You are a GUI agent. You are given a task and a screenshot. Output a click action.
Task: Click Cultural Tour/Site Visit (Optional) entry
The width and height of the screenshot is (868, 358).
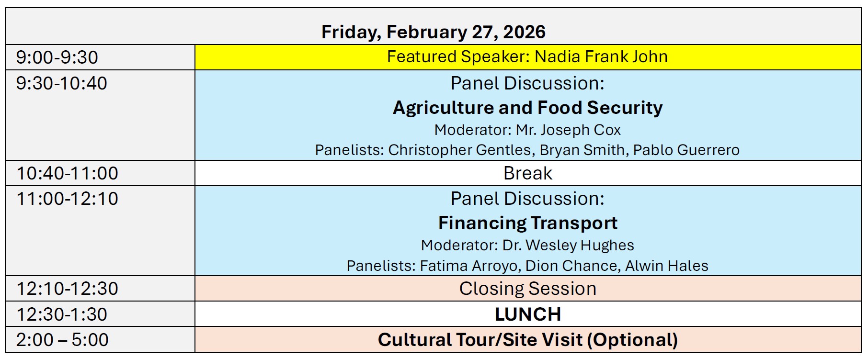527,340
